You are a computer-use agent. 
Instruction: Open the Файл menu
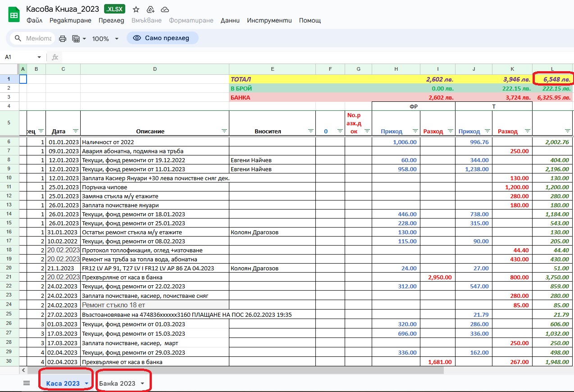[34, 20]
